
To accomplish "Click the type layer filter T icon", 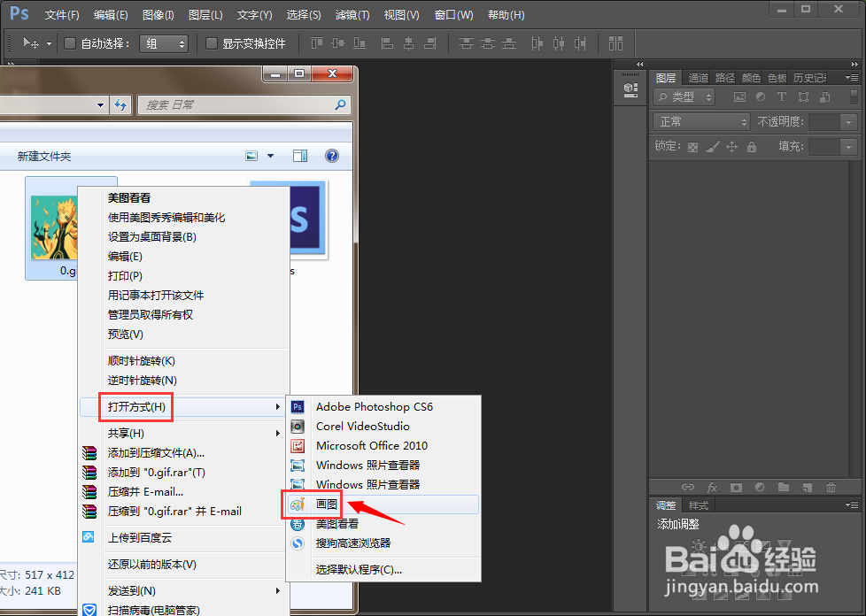I will click(x=782, y=97).
